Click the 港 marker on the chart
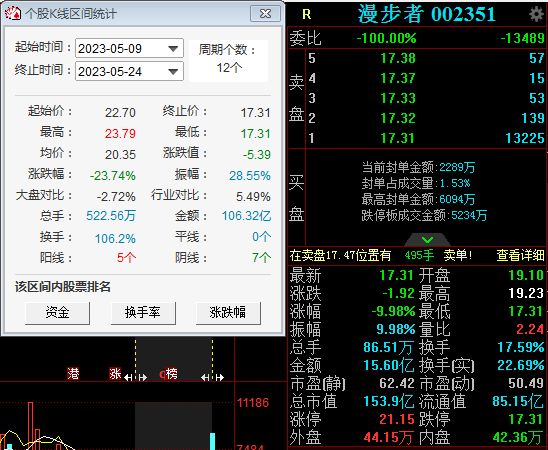Screen dimensions: 548x450 click(x=73, y=374)
